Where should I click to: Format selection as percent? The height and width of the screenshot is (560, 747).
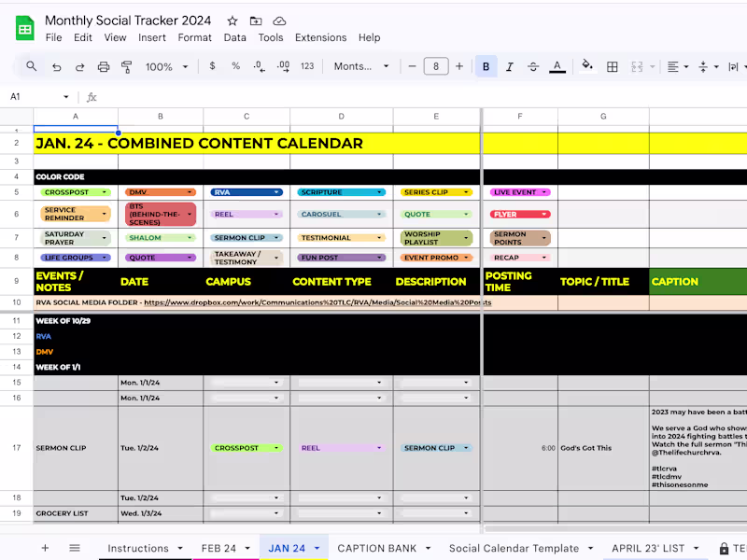point(235,66)
